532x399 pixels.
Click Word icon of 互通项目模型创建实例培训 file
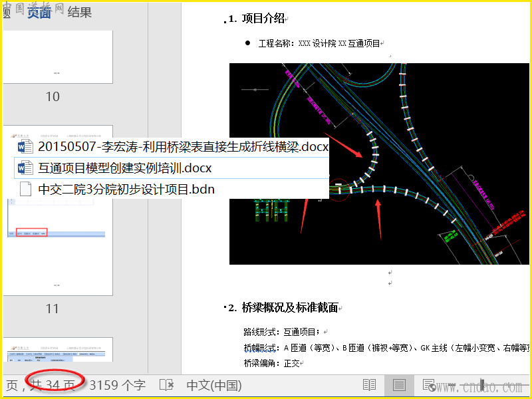click(25, 168)
